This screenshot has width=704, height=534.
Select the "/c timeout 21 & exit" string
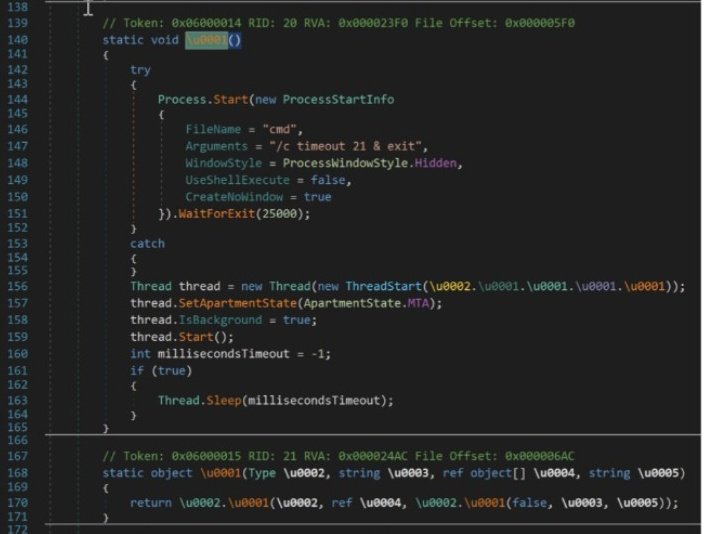[345, 146]
